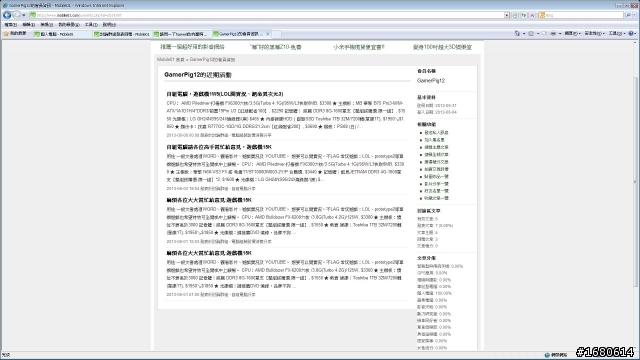Image resolution: width=640 pixels, height=360 pixels.
Task: Toggle the Compatibility View icon
Action: (x=515, y=15)
